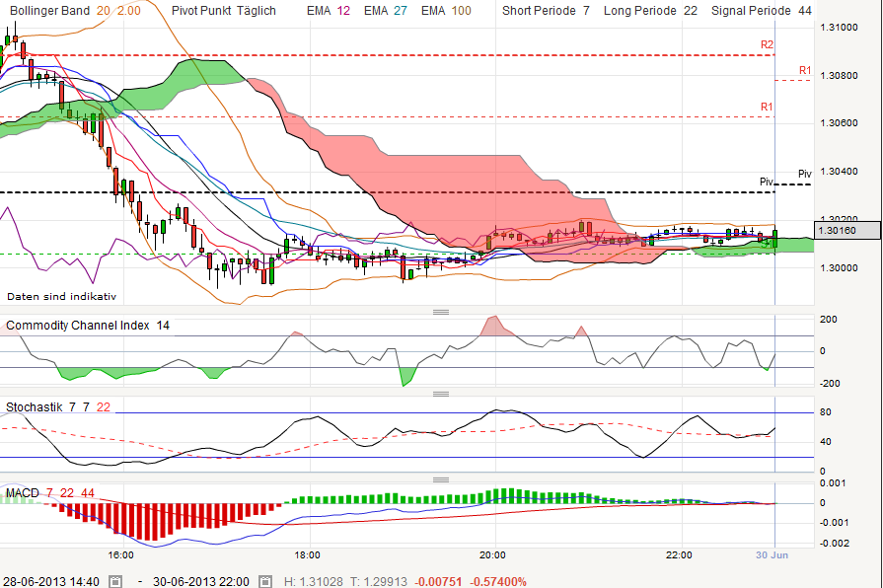The height and width of the screenshot is (588, 883).
Task: Grab the divider handle above Commodity Channel Index
Action: [x=441, y=312]
